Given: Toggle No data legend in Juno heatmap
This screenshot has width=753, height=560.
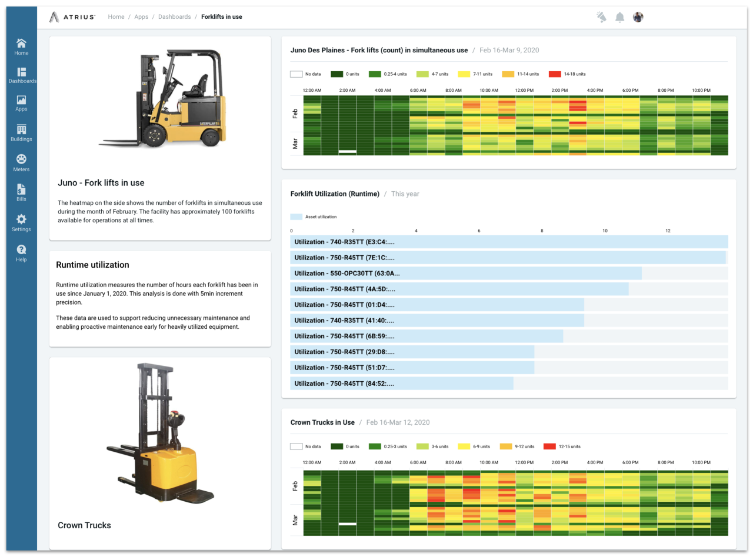Looking at the screenshot, I should click(x=305, y=74).
